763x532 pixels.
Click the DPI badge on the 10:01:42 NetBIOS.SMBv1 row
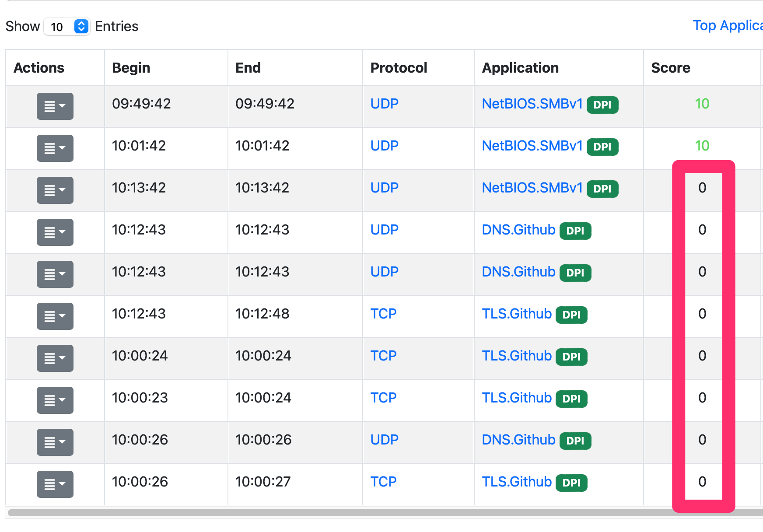tap(602, 147)
